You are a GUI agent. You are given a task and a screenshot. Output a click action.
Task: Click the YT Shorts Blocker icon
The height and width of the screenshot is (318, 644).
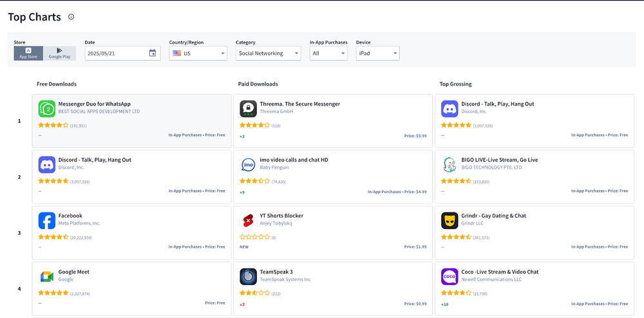(248, 221)
